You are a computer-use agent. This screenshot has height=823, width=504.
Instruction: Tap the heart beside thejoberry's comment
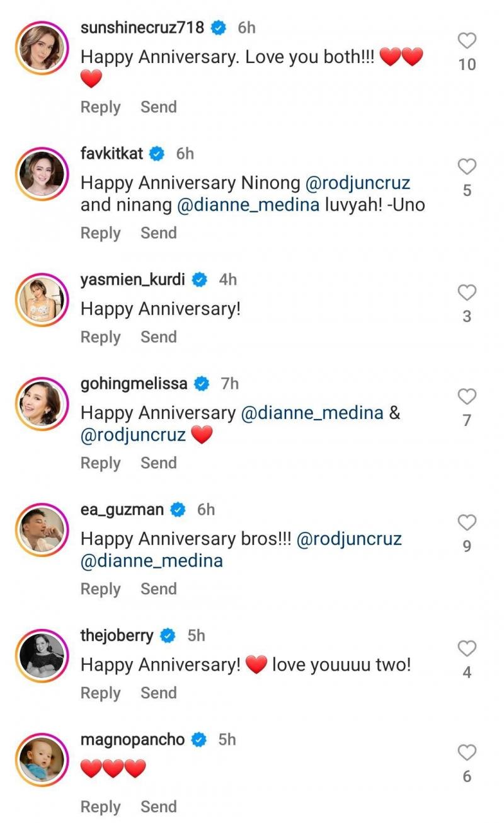coord(467,649)
